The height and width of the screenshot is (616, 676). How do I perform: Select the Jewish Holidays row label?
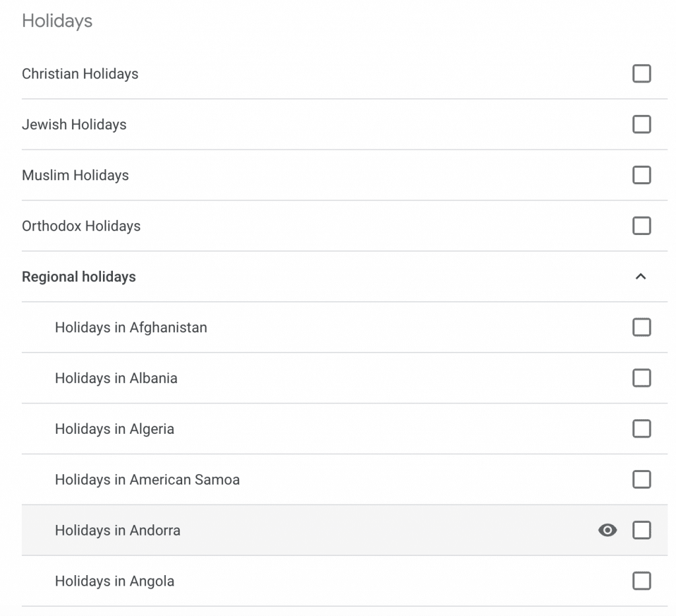point(74,125)
